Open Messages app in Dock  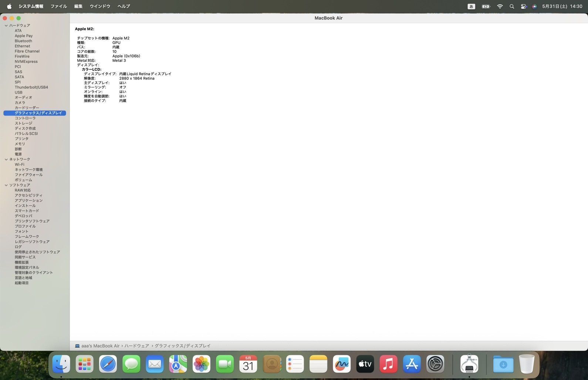coord(131,364)
